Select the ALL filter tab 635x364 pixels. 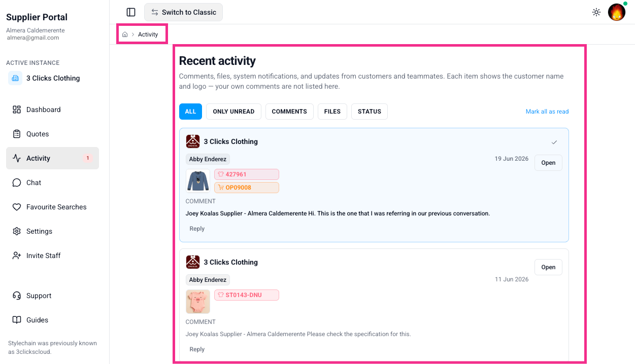tap(190, 112)
